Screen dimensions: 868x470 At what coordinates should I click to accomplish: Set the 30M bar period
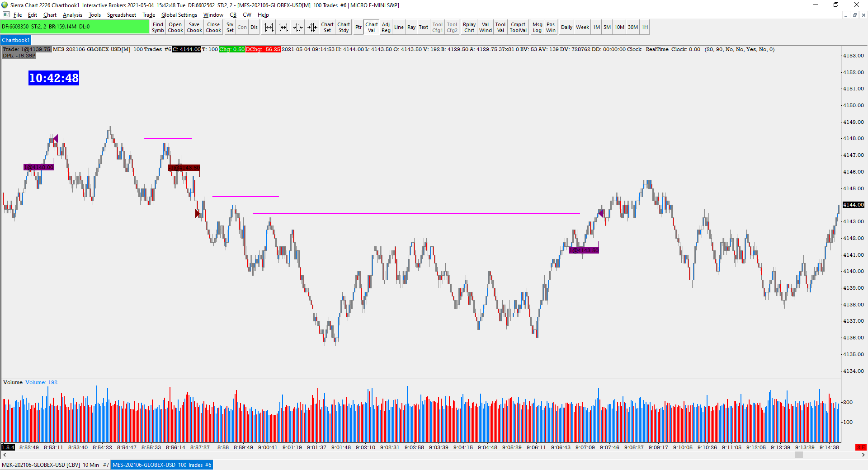[633, 27]
